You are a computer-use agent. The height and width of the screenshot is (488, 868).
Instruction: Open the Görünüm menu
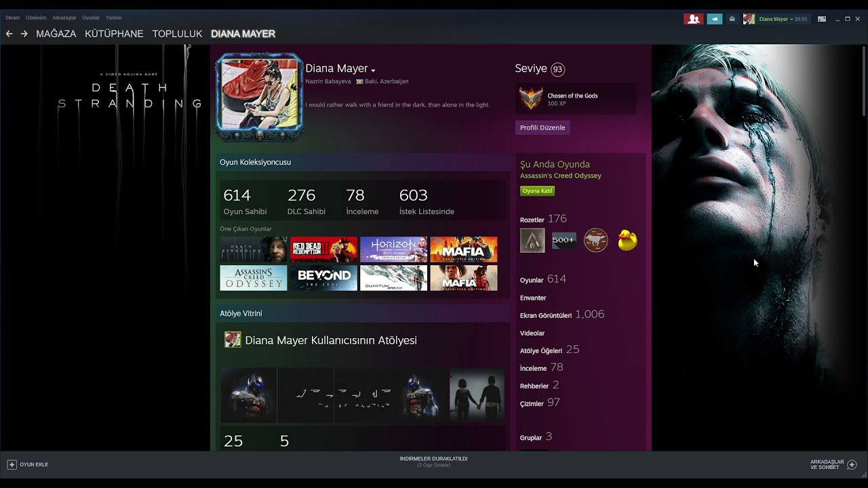coord(36,18)
